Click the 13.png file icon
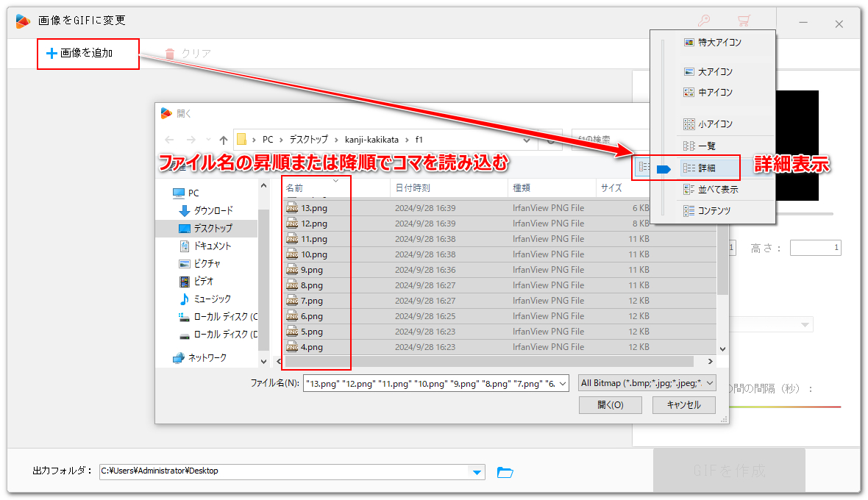The width and height of the screenshot is (868, 500). coord(292,209)
